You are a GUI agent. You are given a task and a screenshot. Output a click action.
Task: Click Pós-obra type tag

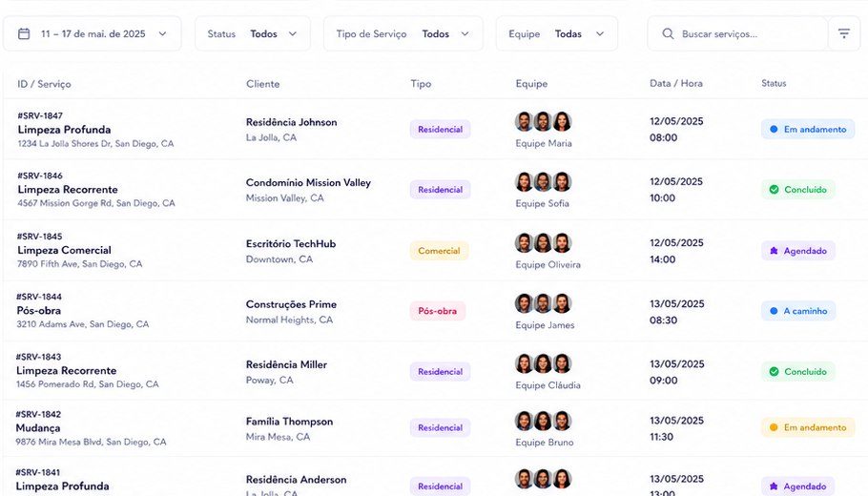[x=437, y=311]
